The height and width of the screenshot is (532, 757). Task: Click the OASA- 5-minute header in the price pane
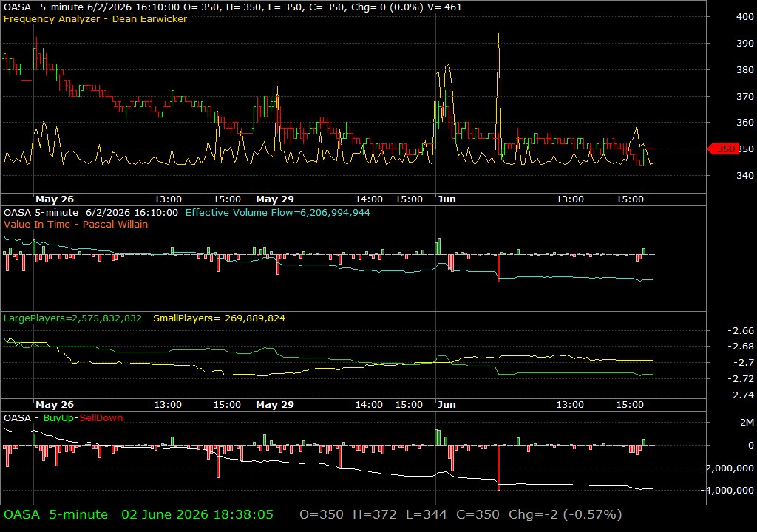(x=42, y=7)
